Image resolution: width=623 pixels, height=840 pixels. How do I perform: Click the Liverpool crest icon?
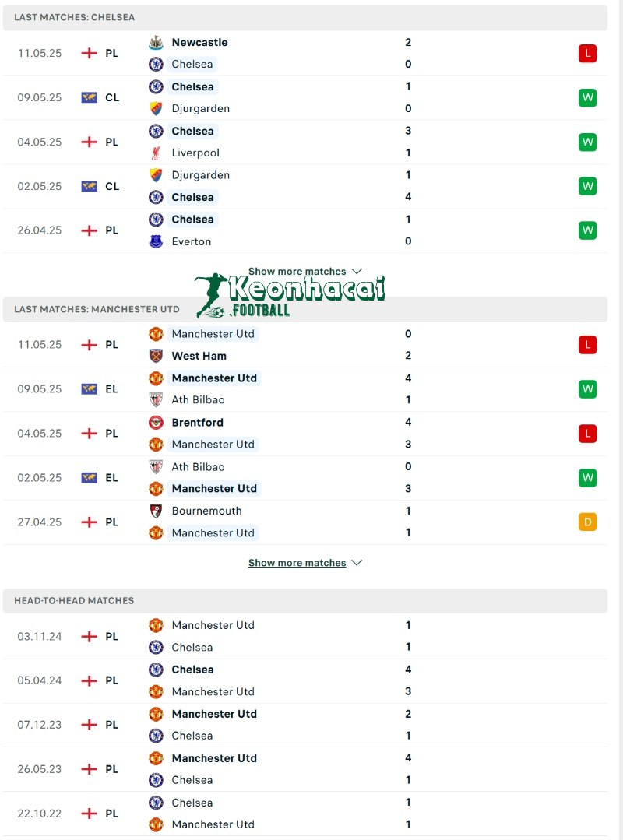tap(155, 153)
